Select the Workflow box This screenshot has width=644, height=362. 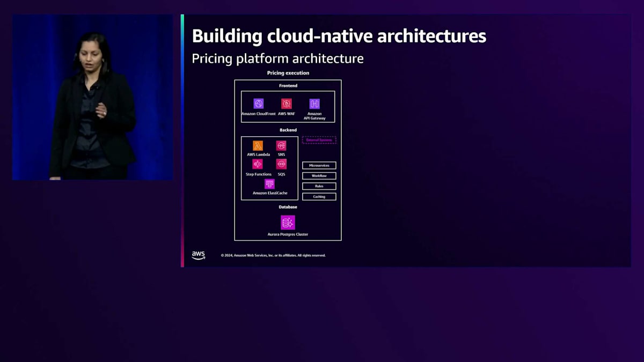tap(319, 176)
